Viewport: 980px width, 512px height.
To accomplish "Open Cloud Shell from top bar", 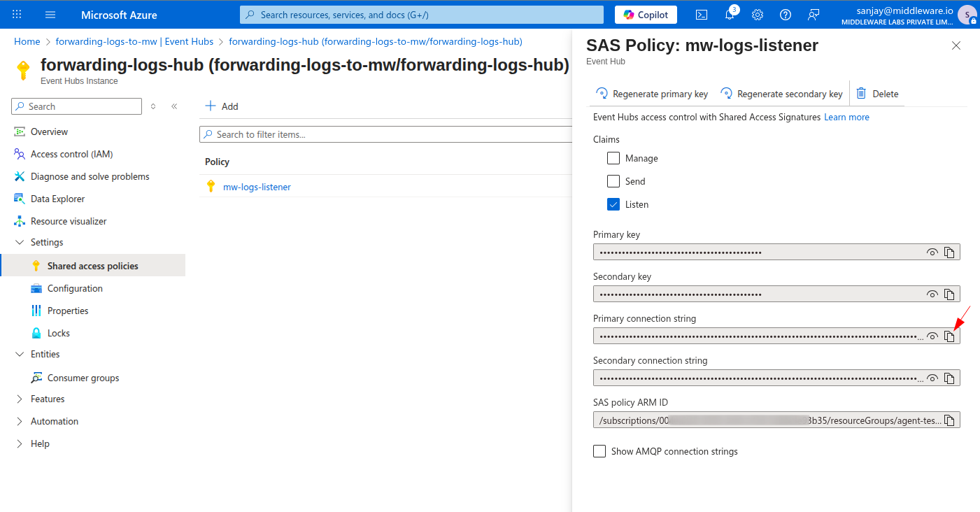I will [x=702, y=15].
